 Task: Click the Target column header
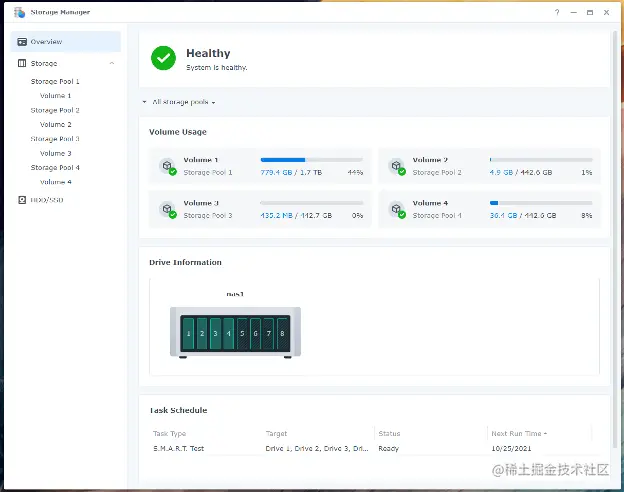[276, 433]
